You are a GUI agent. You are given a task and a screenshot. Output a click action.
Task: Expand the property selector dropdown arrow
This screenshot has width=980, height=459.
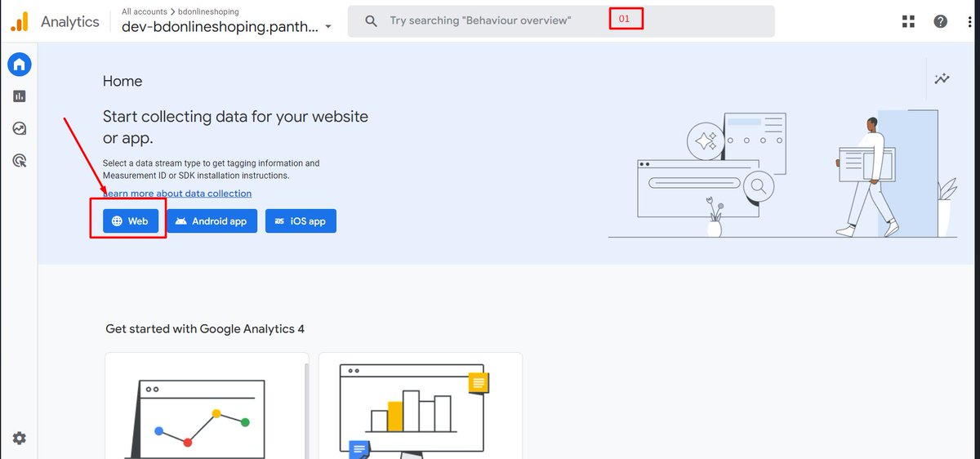click(x=328, y=27)
